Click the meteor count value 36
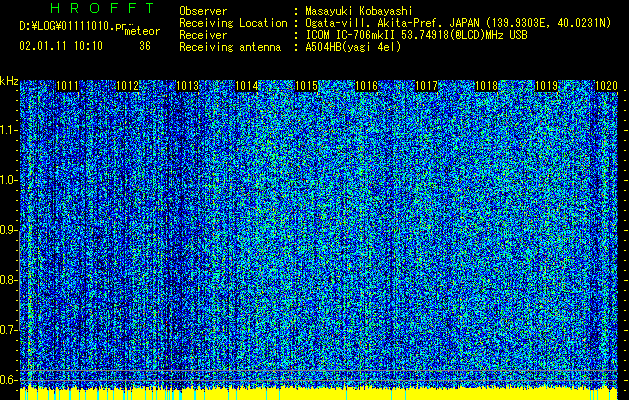This screenshot has height=400, width=629. pos(145,46)
